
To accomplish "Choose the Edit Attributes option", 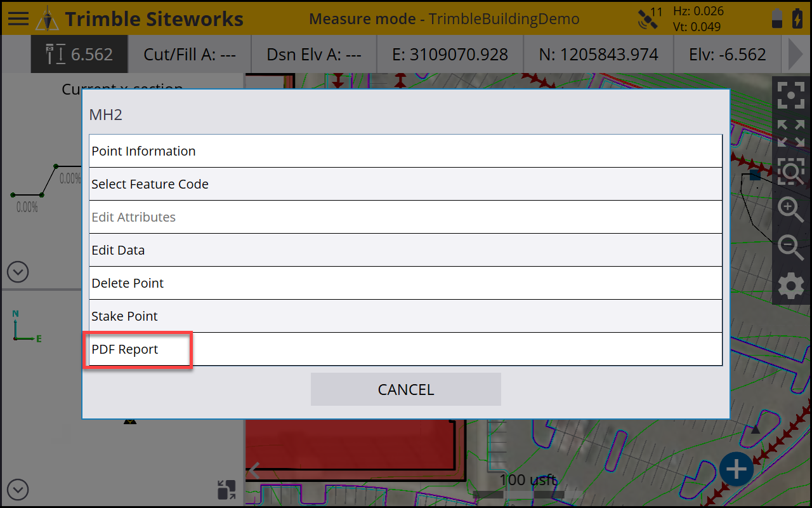I will pos(405,217).
